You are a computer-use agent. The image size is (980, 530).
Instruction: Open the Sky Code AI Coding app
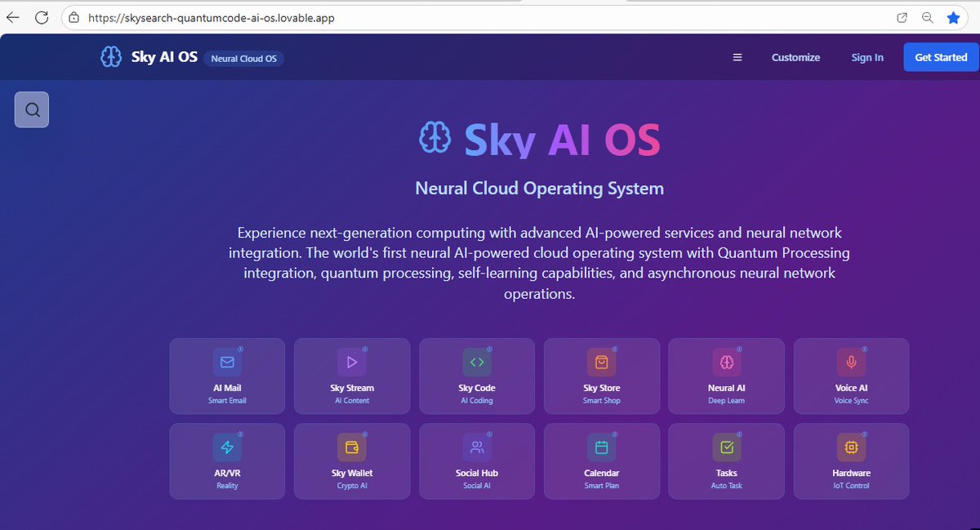477,376
